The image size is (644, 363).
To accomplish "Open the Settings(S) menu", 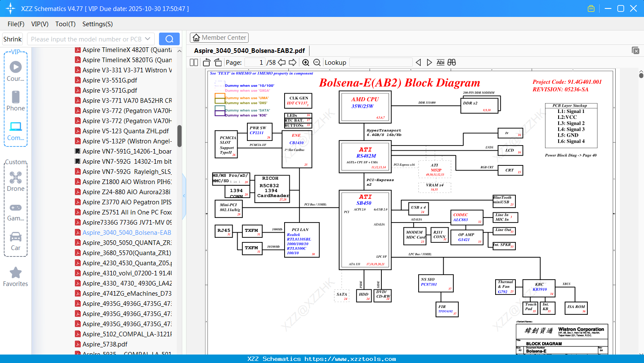I will click(x=98, y=24).
